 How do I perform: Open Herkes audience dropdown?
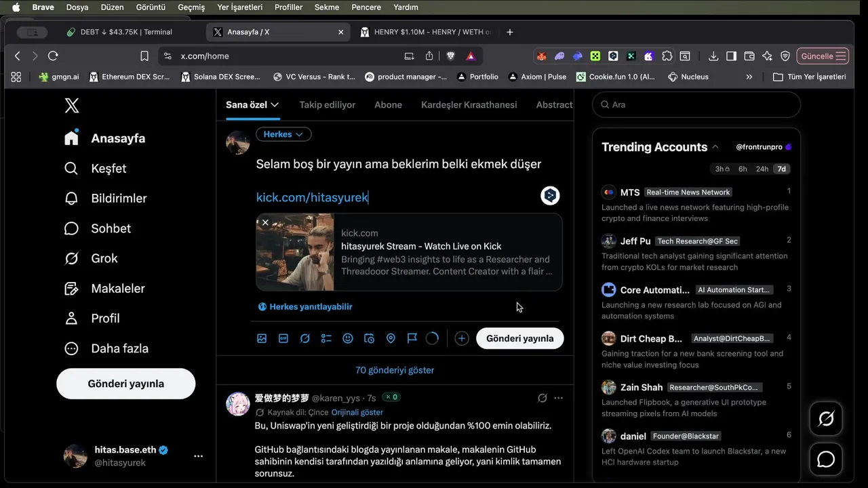tap(283, 134)
